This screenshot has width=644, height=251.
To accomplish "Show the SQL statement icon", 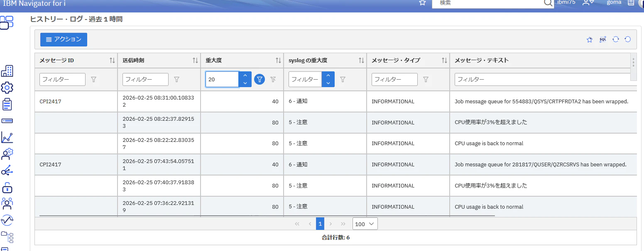I will point(603,39).
